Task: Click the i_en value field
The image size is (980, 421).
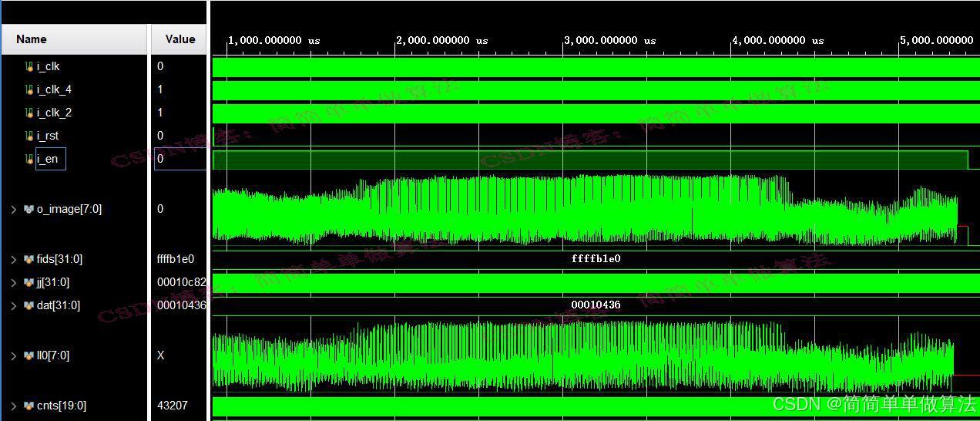Action: [x=180, y=159]
